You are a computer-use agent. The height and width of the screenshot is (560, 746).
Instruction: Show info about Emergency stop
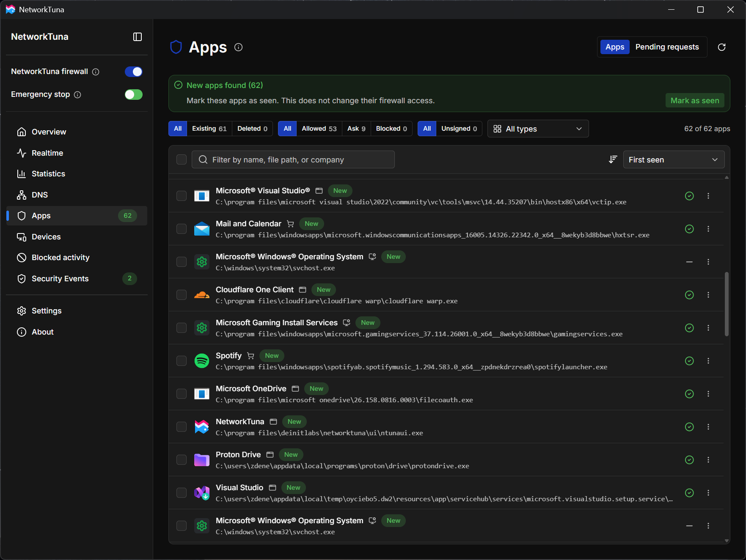click(77, 95)
